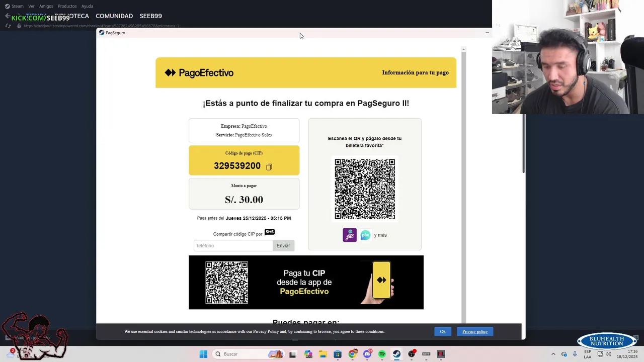
Task: Click the wallet payment QR code
Action: click(365, 189)
